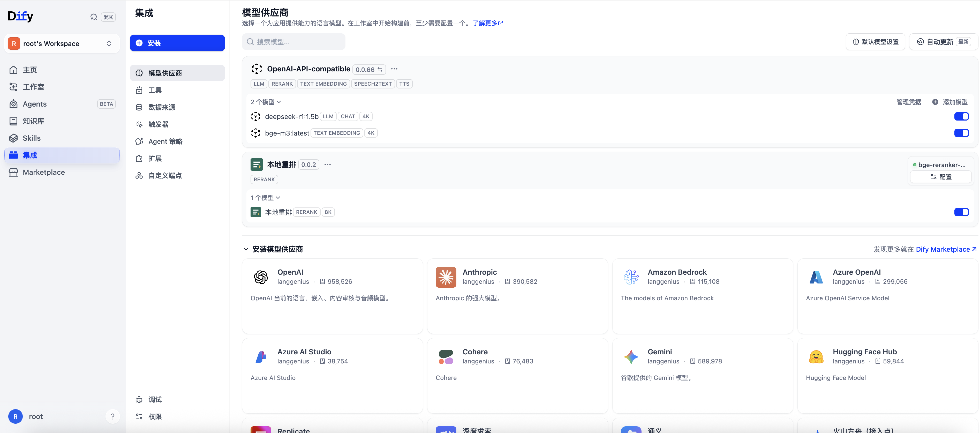This screenshot has height=433, width=980.
Task: Toggle the deepseek-r1:1.5b model switch
Action: tap(961, 116)
